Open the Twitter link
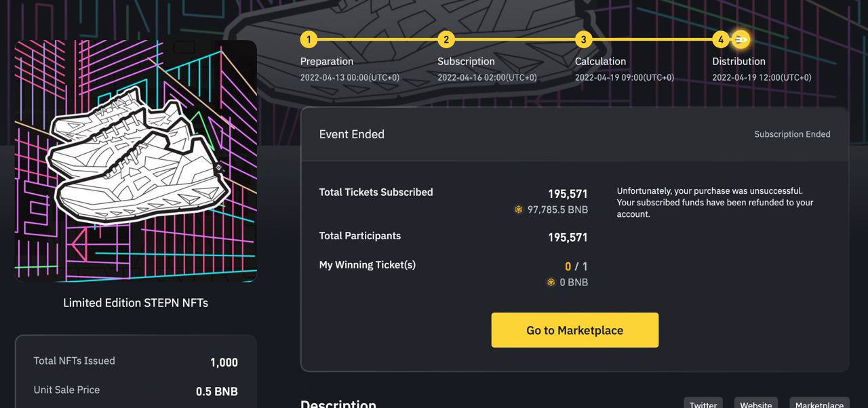 [x=703, y=404]
